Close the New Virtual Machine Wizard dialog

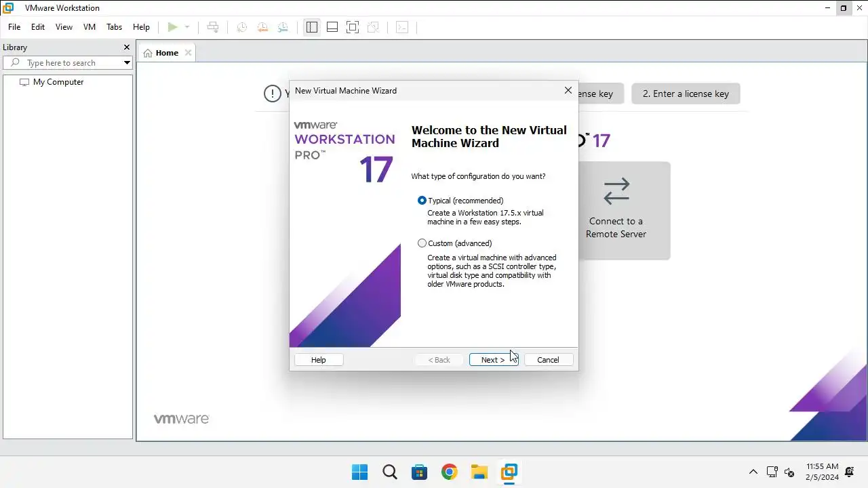click(x=568, y=90)
